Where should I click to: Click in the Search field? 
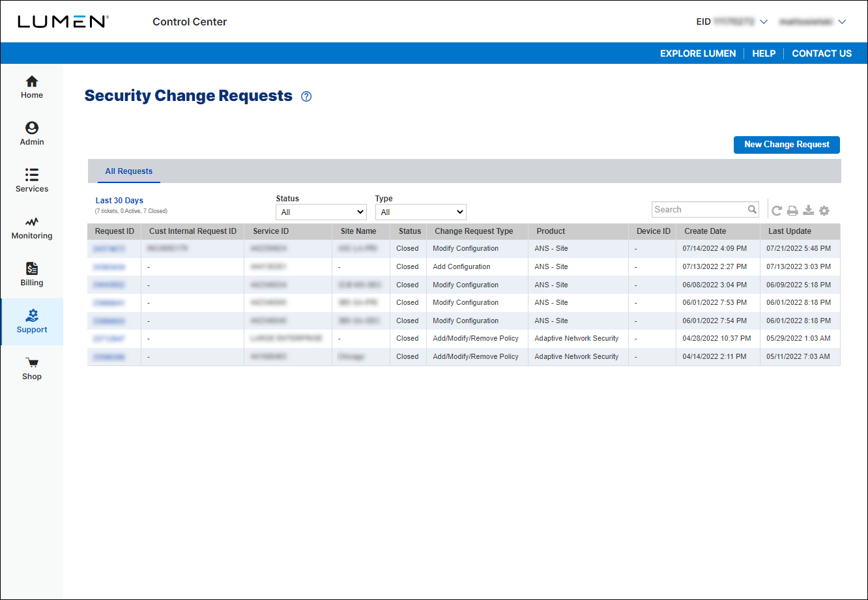click(x=699, y=209)
